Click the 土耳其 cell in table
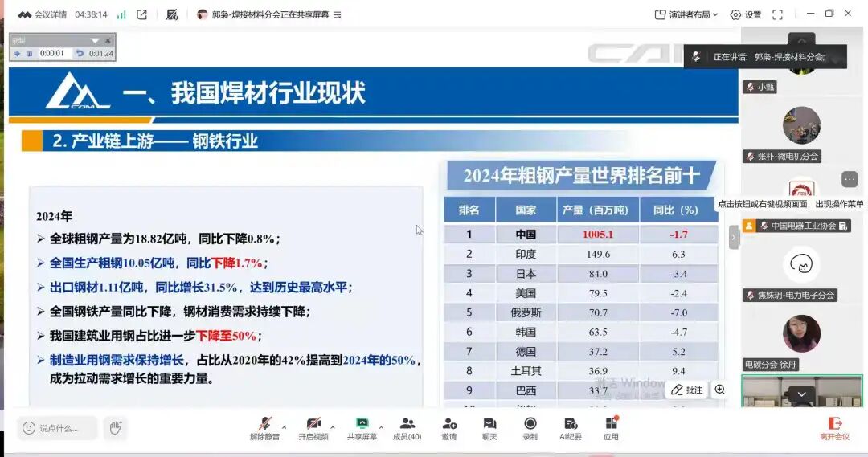868x457 pixels. (x=526, y=371)
